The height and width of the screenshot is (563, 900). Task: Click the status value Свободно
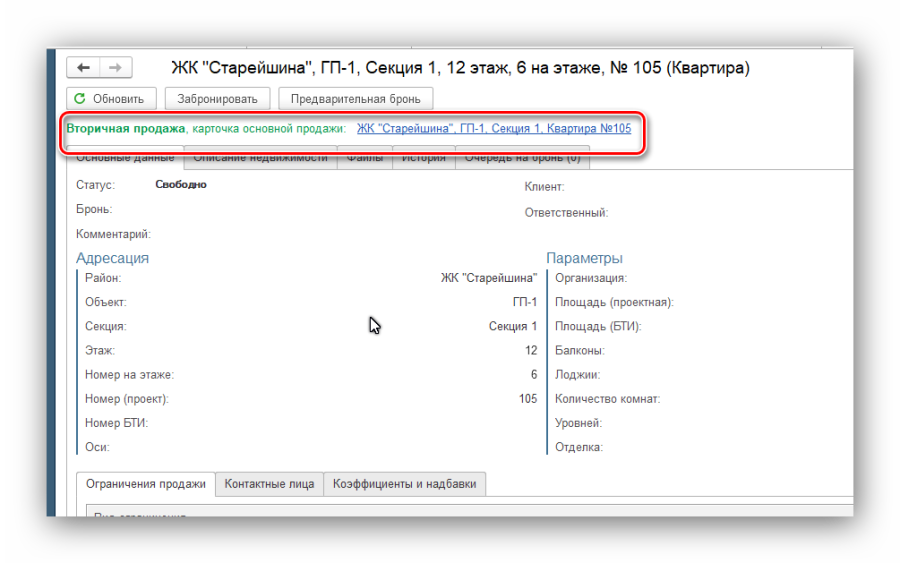pos(181,185)
